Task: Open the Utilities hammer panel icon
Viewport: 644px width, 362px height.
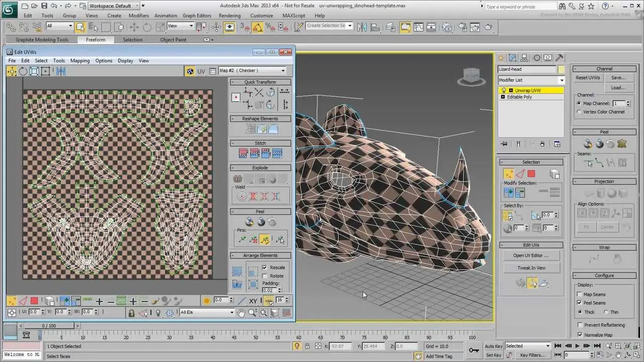Action: (x=559, y=58)
